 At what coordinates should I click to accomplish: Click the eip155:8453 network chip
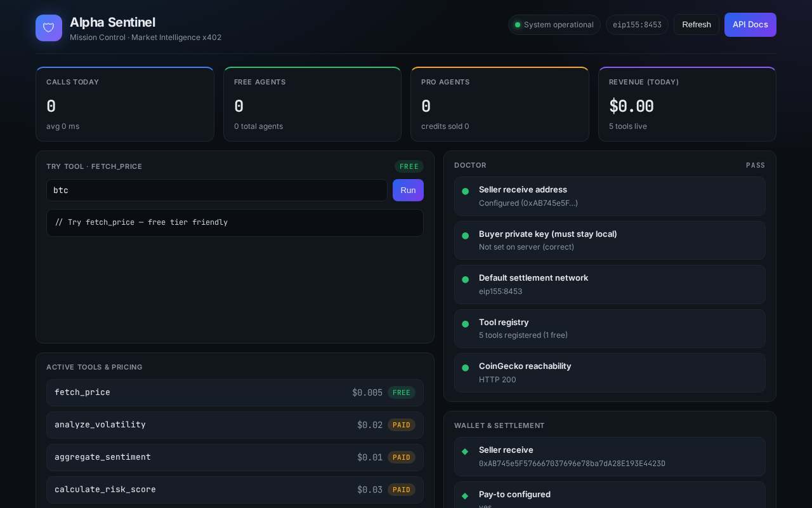click(x=637, y=25)
